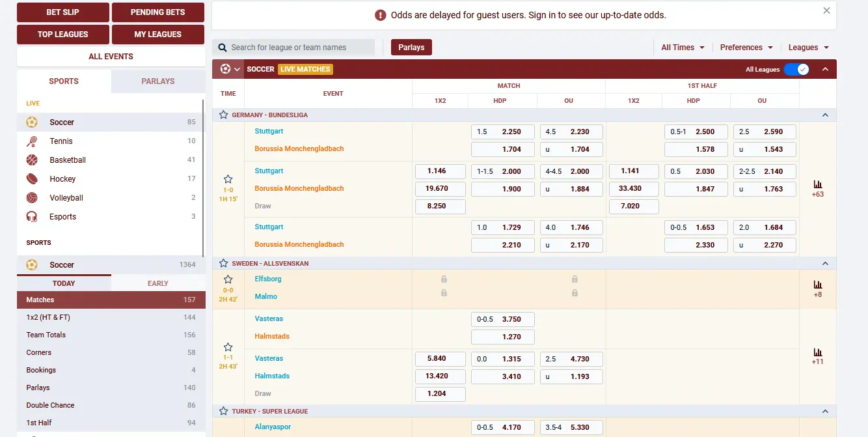
Task: Select Tennis in the live sports list
Action: tap(110, 141)
